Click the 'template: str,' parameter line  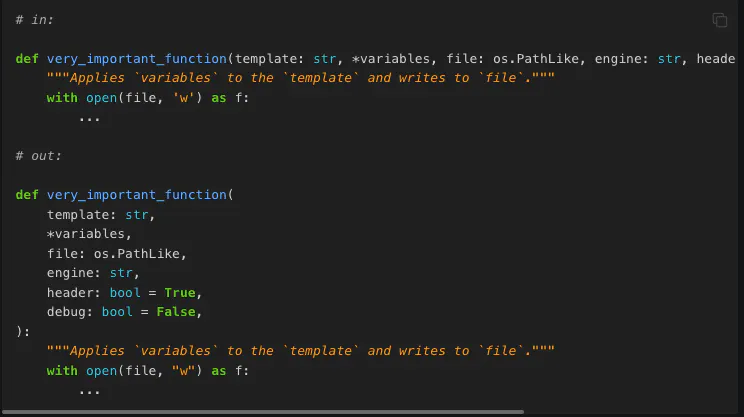(101, 215)
